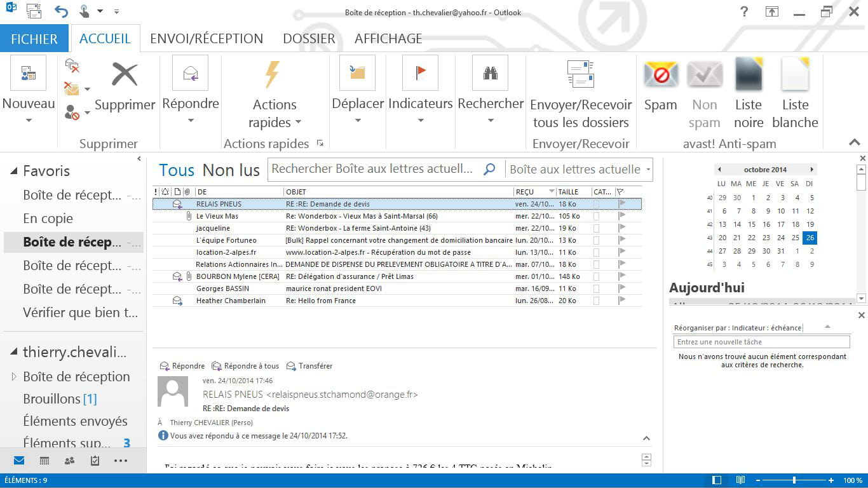868x488 pixels.
Task: Click the Liste blanche icon
Action: [x=795, y=76]
